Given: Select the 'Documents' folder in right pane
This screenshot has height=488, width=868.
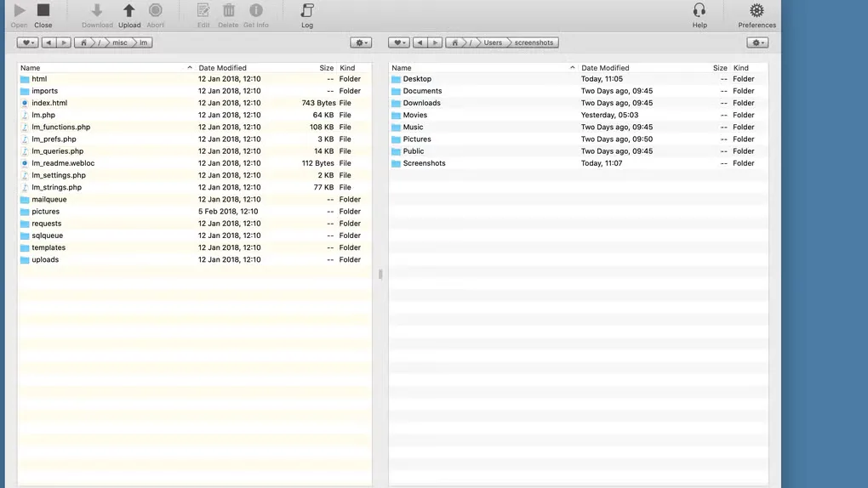Looking at the screenshot, I should click(x=579, y=91).
